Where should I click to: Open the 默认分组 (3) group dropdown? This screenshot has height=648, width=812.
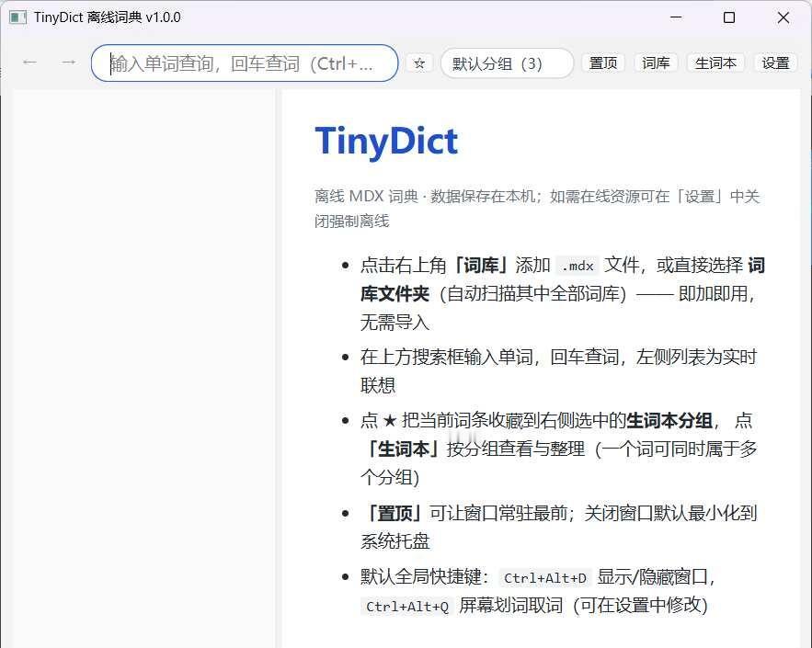507,63
